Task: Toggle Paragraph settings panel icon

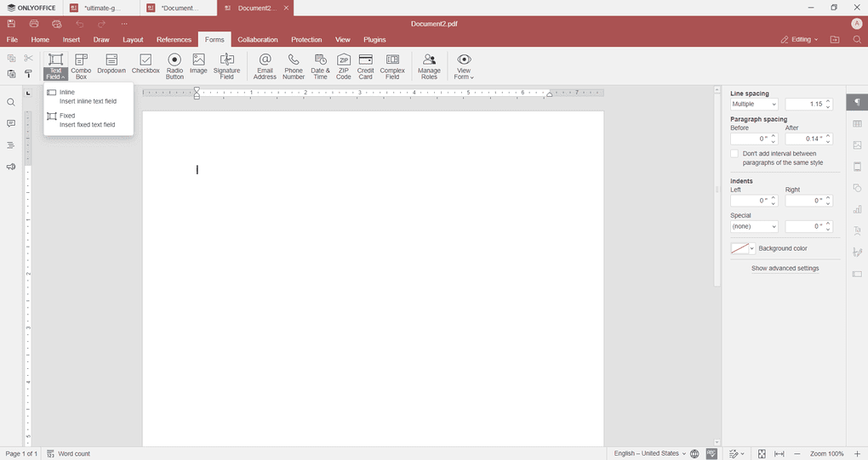Action: point(857,102)
